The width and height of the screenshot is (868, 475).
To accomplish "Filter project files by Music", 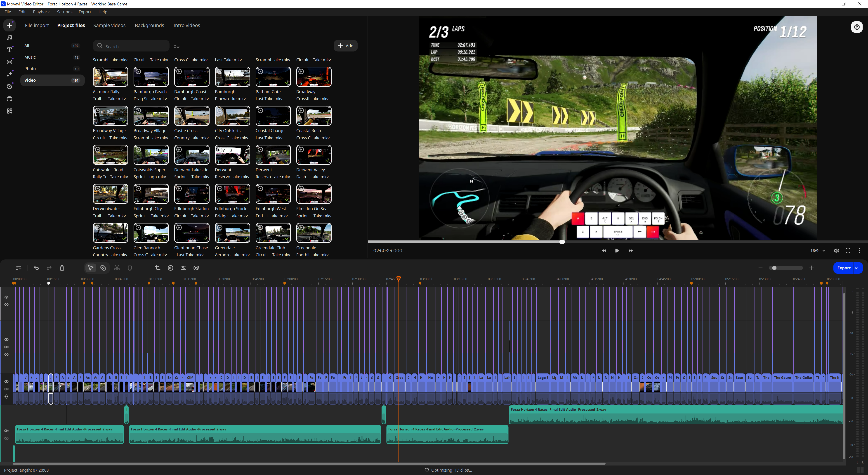I will tap(52, 57).
